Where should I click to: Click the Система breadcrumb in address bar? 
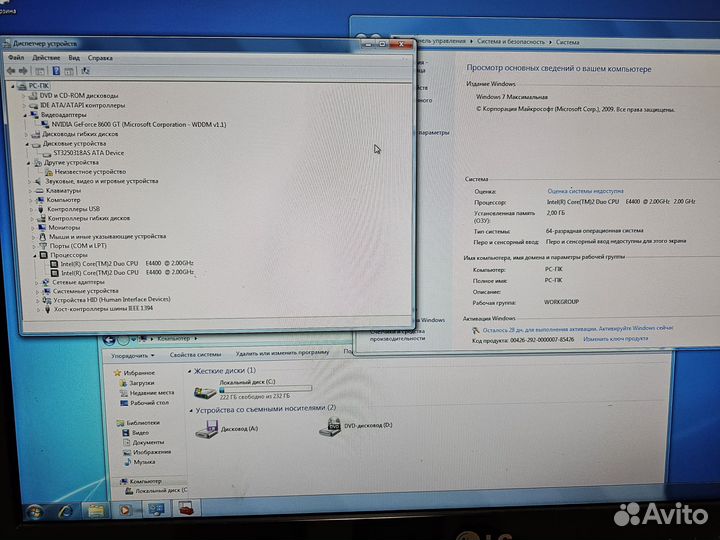[568, 42]
